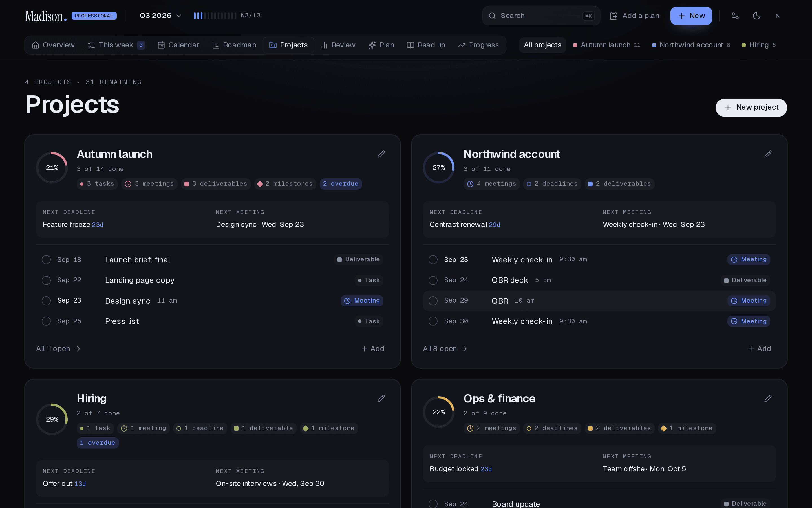
Task: Mark Launch brief: final as complete
Action: tap(46, 260)
